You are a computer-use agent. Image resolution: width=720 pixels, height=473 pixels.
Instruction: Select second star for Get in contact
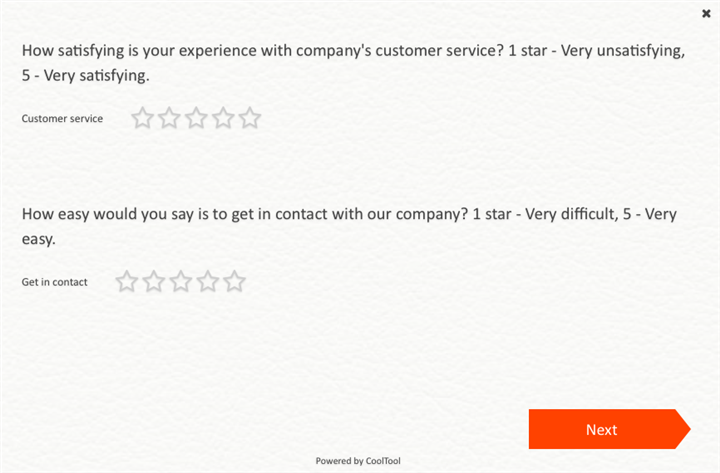point(153,282)
